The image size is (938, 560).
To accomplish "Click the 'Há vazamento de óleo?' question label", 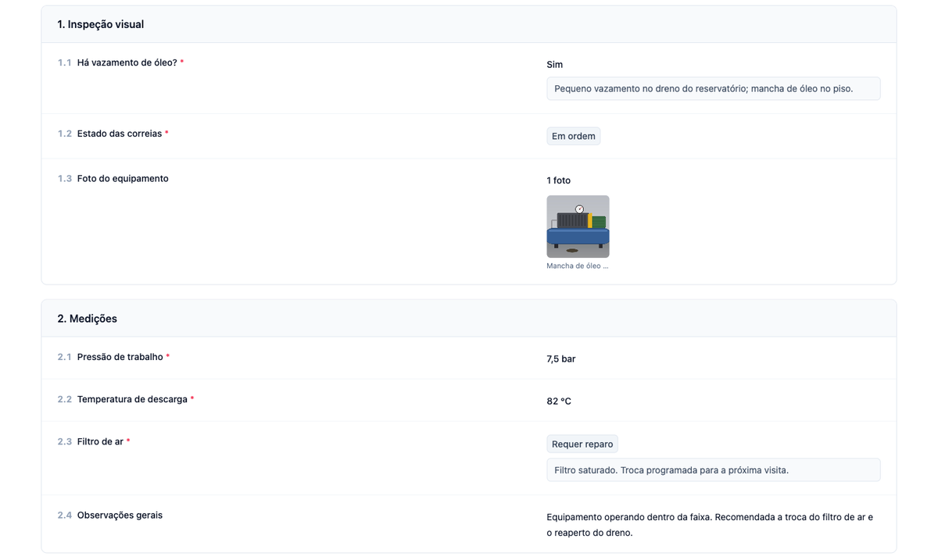I will [127, 62].
